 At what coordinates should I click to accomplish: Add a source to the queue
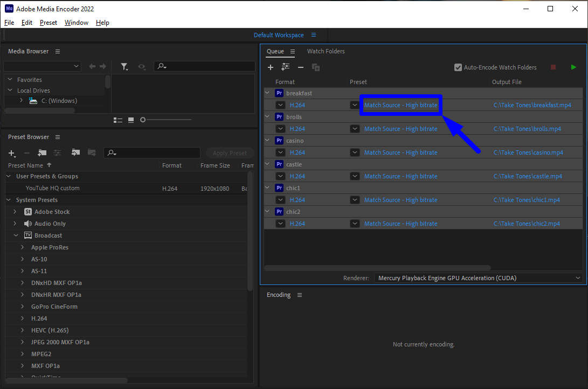tap(271, 67)
